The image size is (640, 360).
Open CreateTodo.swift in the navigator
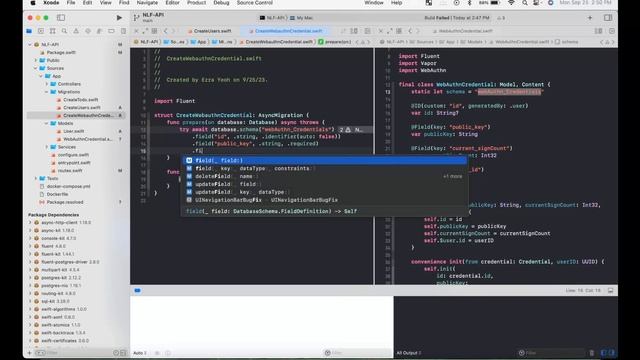coord(80,100)
